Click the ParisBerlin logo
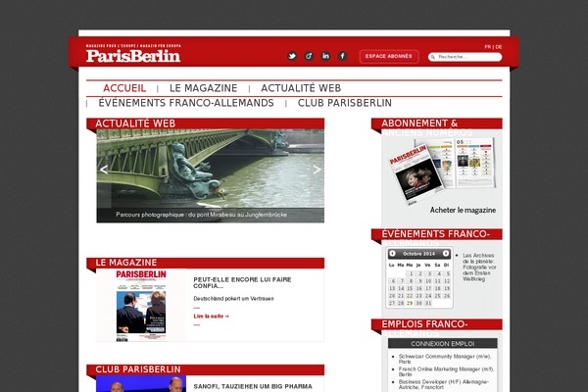 coord(133,53)
